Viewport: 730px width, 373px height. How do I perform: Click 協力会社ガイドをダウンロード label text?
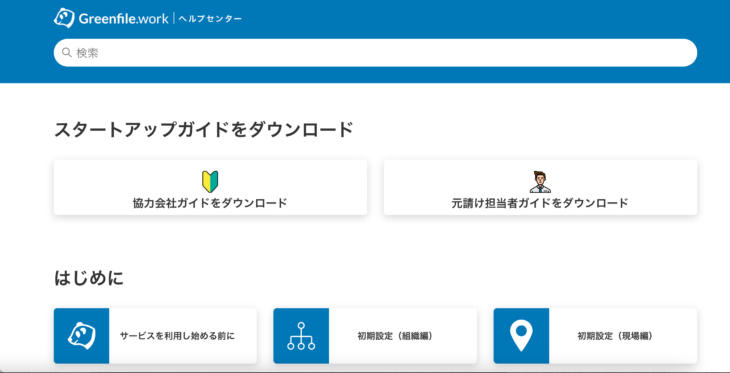point(210,203)
